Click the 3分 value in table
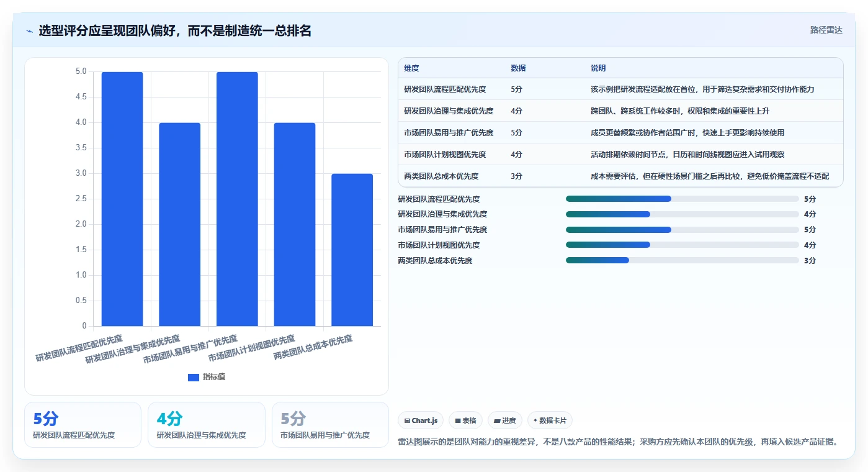This screenshot has height=472, width=868. pyautogui.click(x=516, y=176)
